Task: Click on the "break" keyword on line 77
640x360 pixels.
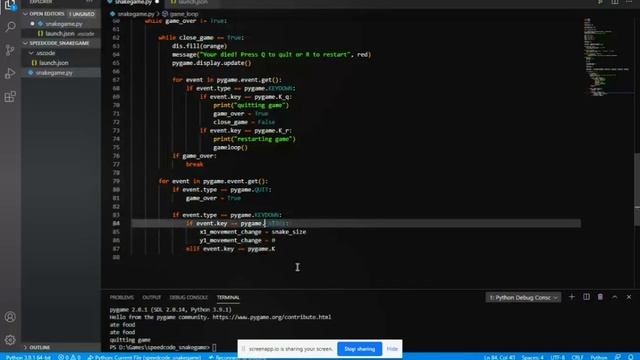Action: tap(194, 164)
